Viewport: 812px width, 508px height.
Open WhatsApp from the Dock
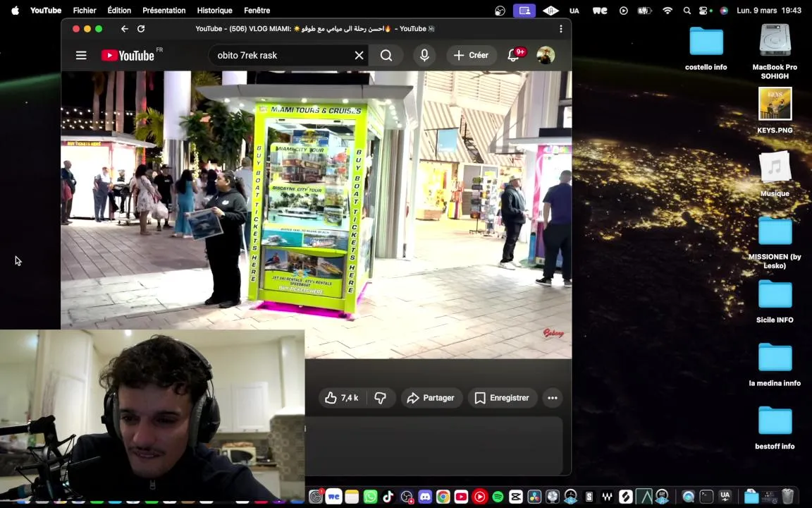370,497
